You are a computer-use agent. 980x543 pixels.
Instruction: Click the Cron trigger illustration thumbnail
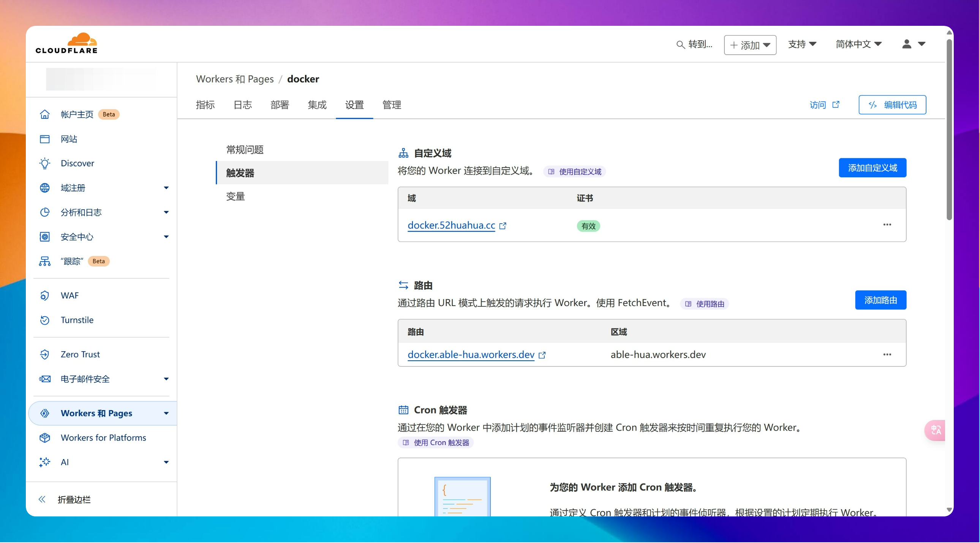tap(462, 497)
